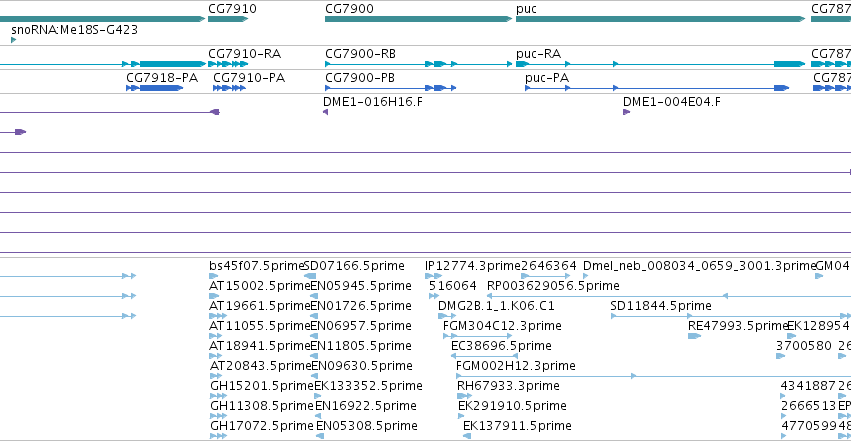The image size is (851, 441).
Task: Click the RP003629056.5prime EST feature
Action: click(669, 296)
